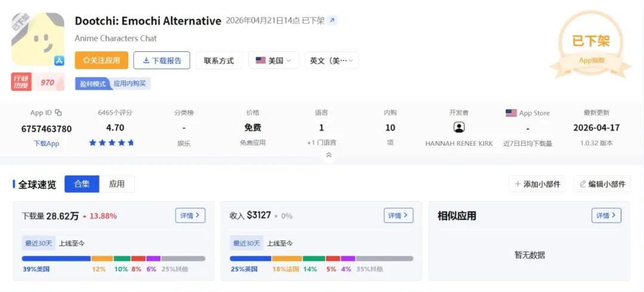644x292 pixels.
Task: Click the 已下架 App指数 medal badge
Action: (x=591, y=45)
